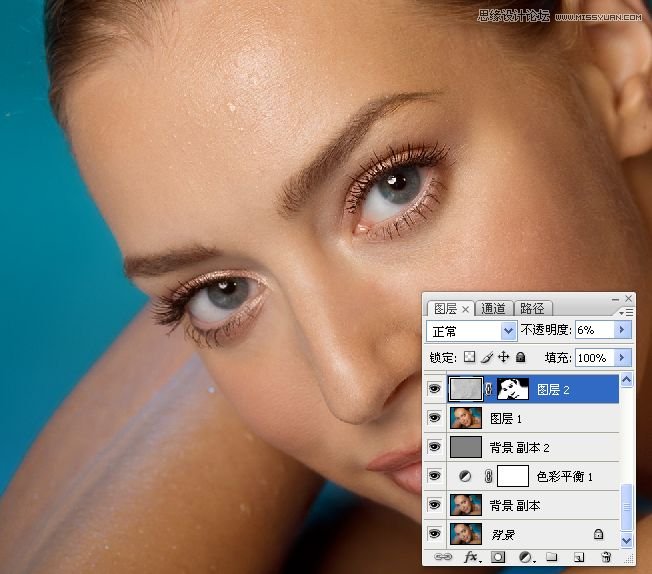Add a layer mask with the mask icon
Image resolution: width=652 pixels, height=574 pixels.
(498, 557)
